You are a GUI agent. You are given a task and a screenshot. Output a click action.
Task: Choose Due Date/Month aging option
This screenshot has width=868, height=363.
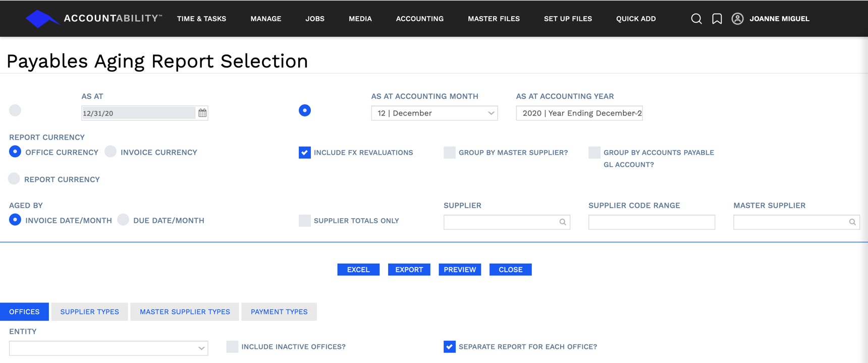click(123, 220)
